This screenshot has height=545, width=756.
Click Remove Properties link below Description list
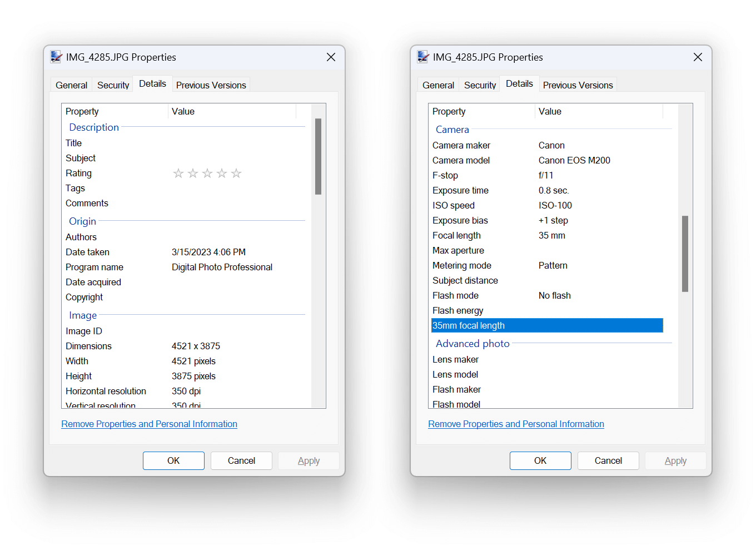tap(149, 424)
